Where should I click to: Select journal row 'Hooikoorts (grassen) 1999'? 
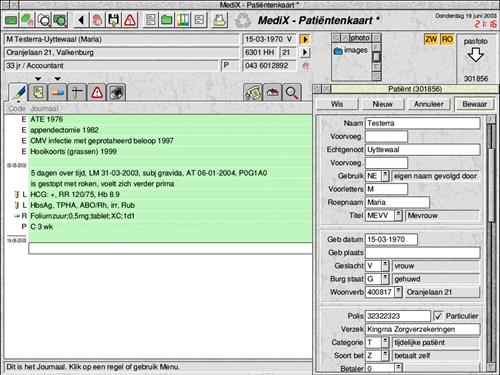tap(170, 152)
